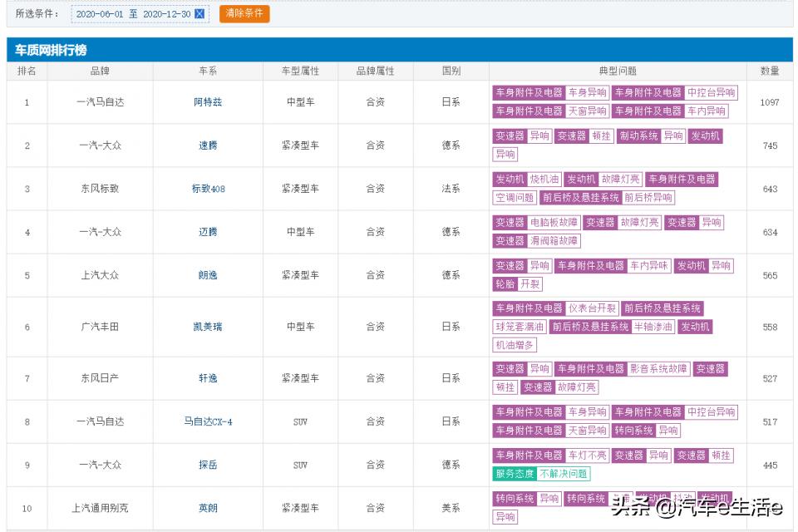798x532 pixels.
Task: Open the 发动机 烧机油 tag for 标致408
Action: point(527,180)
